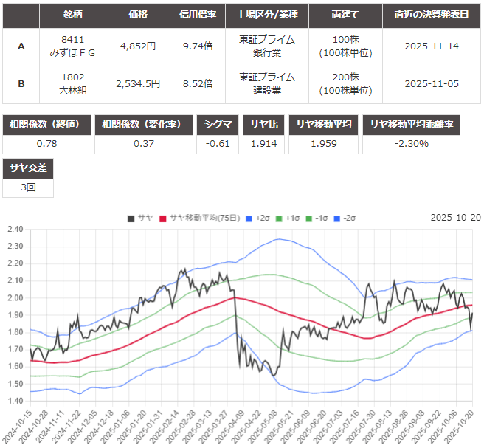Viewport: 484px width, 448px height.
Task: Click the green +1σ legend color box
Action: 280,218
